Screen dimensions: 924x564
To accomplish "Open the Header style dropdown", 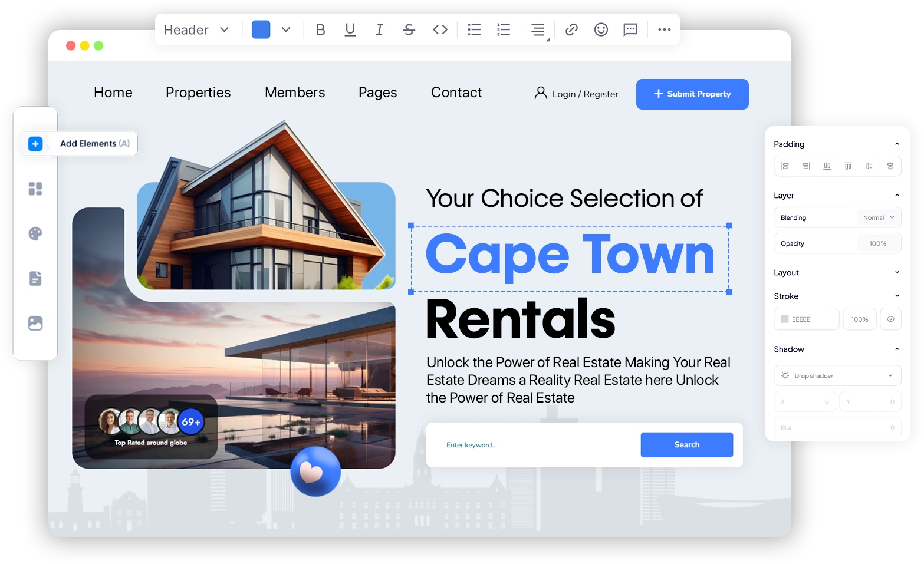I will pos(196,29).
